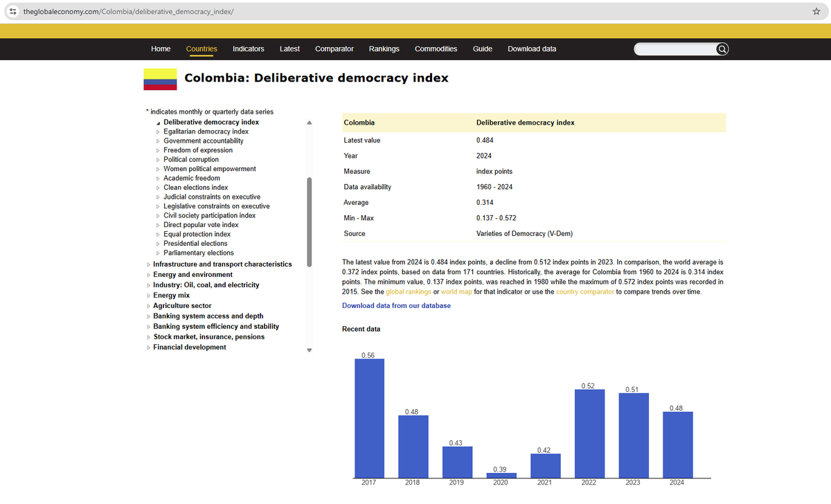831x504 pixels.
Task: Select Parliamentary elections indicator
Action: tap(199, 253)
